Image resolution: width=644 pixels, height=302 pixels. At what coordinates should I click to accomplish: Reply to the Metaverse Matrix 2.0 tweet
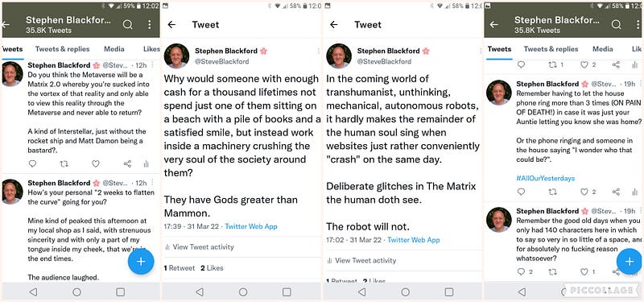click(x=32, y=164)
